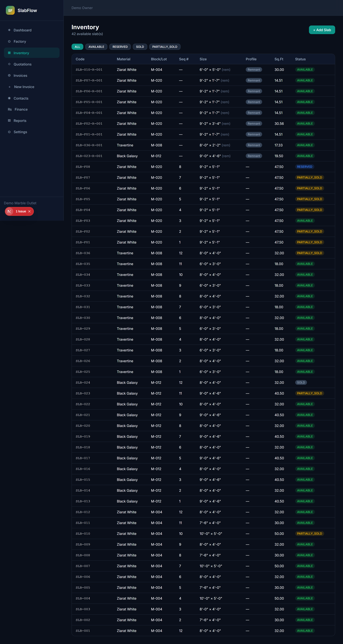Click the Dashboard sidebar icon

click(x=9, y=30)
